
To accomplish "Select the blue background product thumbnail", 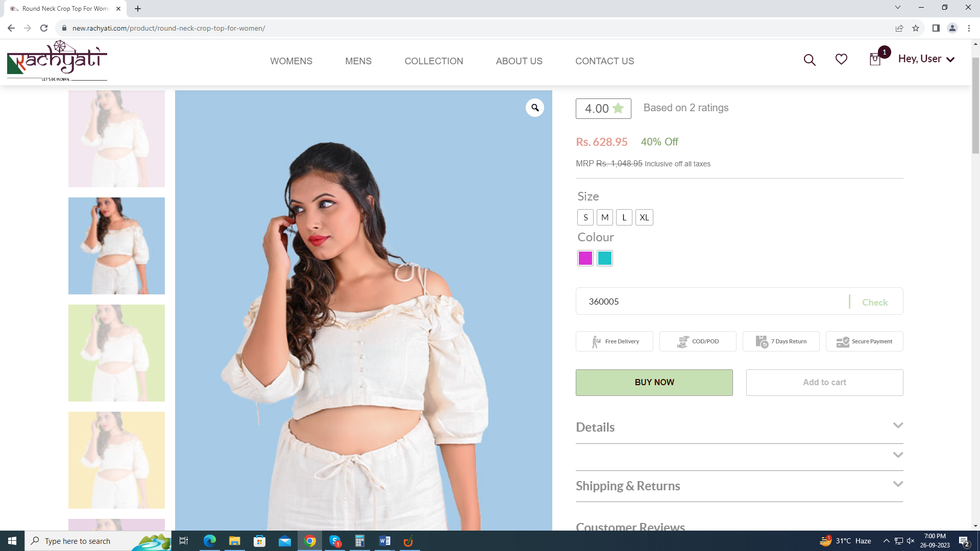I will (x=116, y=246).
